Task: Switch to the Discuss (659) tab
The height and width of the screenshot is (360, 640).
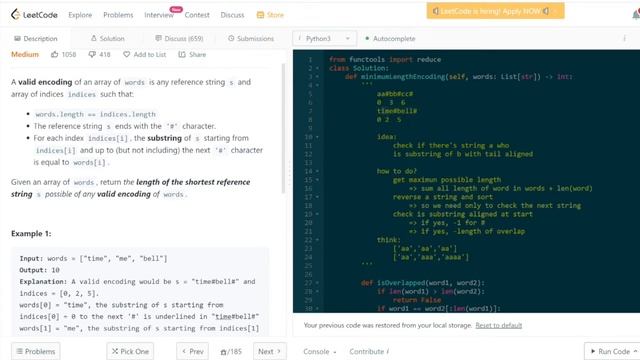Action: click(179, 39)
